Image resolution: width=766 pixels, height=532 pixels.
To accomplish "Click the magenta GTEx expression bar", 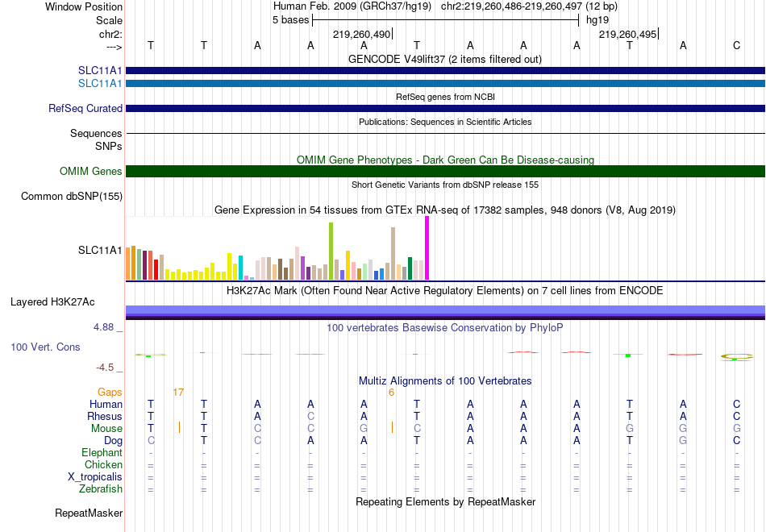I will pos(427,248).
